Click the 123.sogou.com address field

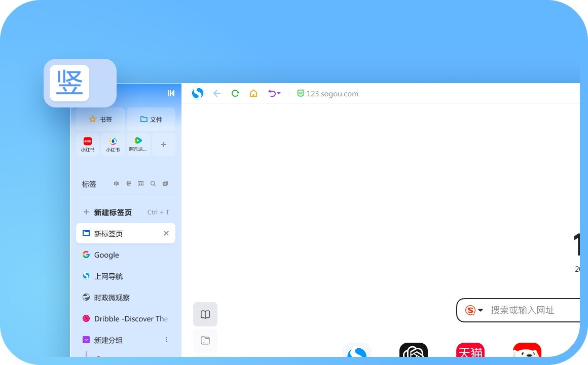tap(332, 94)
